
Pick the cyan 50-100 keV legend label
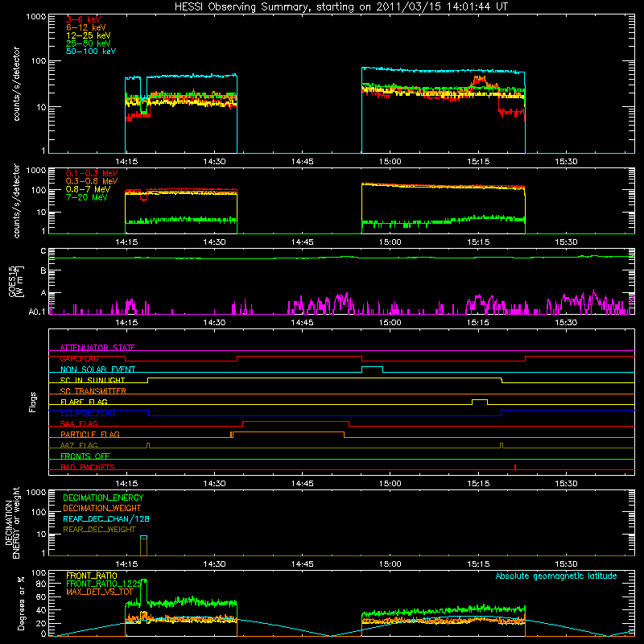tap(91, 52)
